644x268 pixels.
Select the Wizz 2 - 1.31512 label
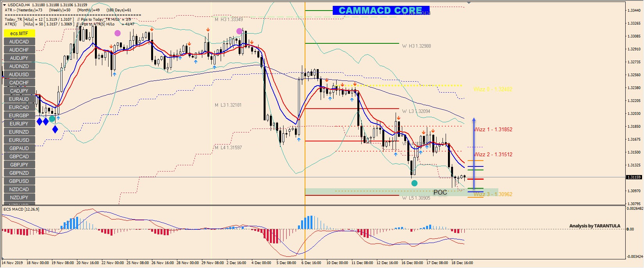click(493, 154)
